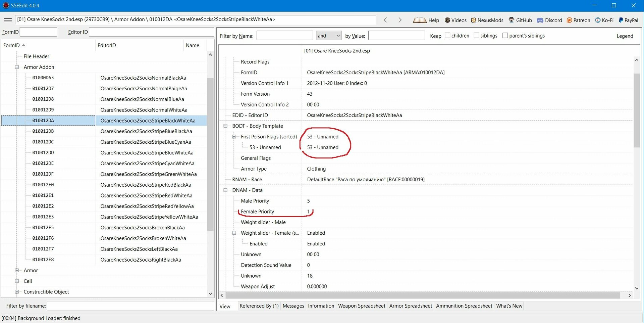This screenshot has height=323, width=644.
Task: Go forward with the right arrow navigation
Action: pos(400,20)
